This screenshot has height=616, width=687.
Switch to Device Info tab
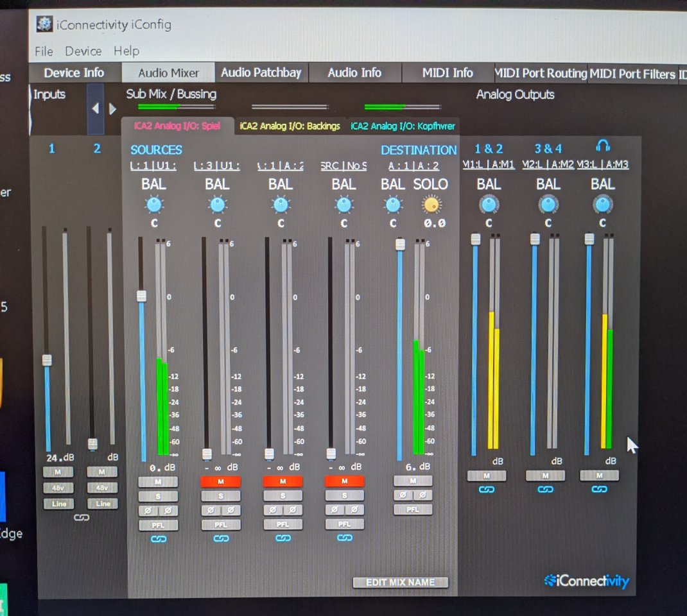click(74, 73)
